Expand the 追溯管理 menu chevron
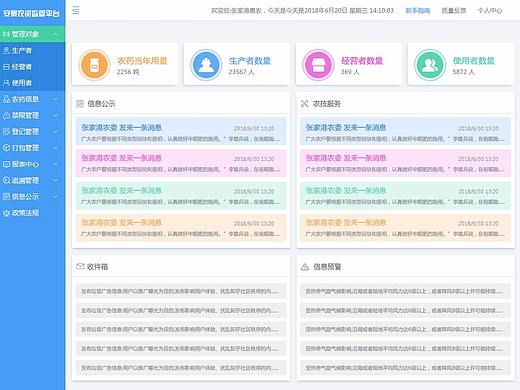 55,180
